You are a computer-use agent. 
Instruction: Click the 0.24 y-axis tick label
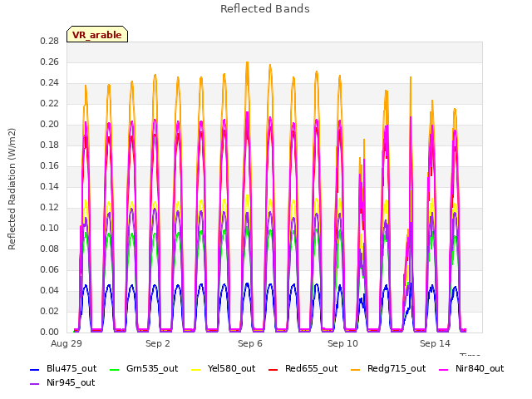click(x=50, y=82)
